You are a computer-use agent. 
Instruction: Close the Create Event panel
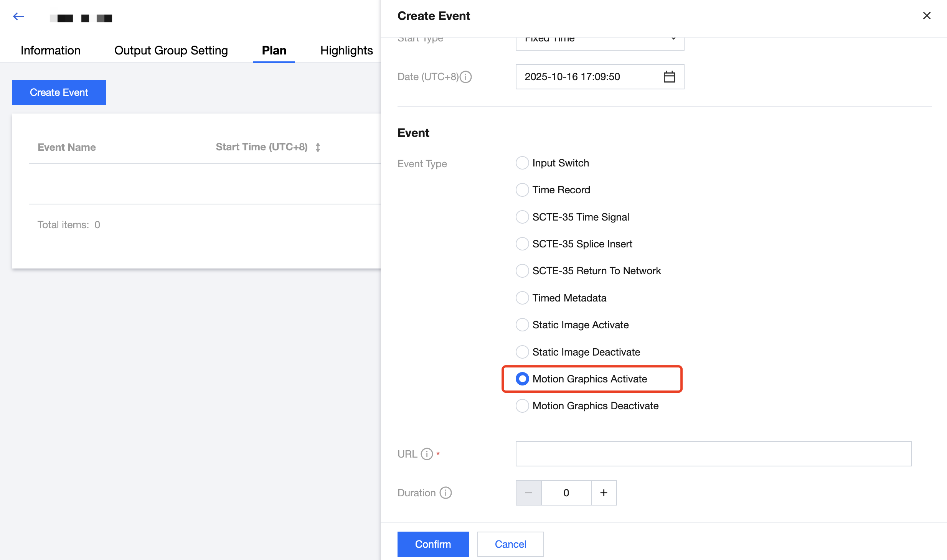pos(927,16)
